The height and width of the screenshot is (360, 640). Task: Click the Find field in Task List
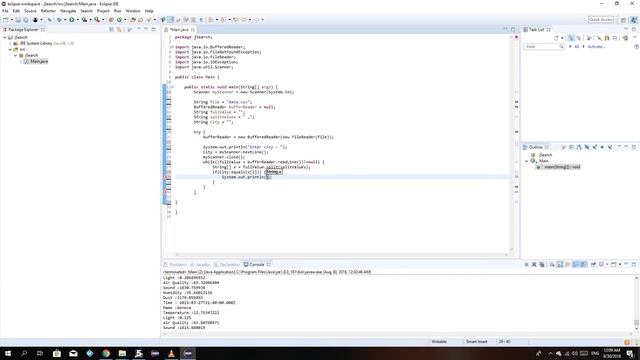tap(544, 47)
